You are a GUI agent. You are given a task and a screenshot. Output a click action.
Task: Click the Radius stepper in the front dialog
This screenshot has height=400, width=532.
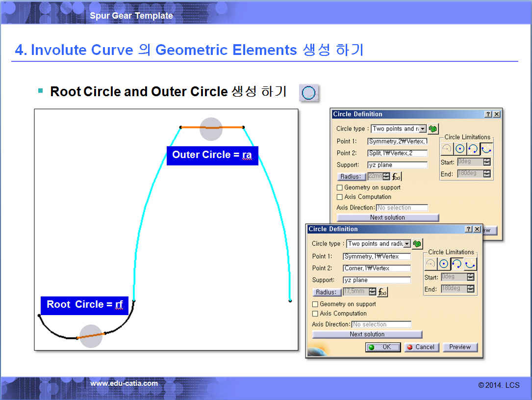tap(373, 292)
